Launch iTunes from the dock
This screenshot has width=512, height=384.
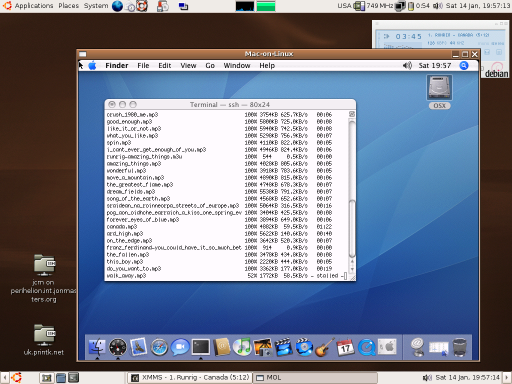(242, 347)
